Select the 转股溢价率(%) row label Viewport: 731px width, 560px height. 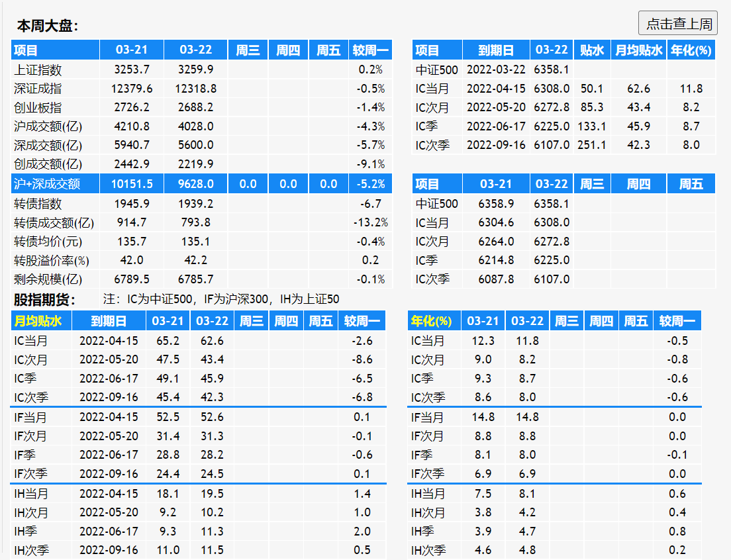point(51,260)
